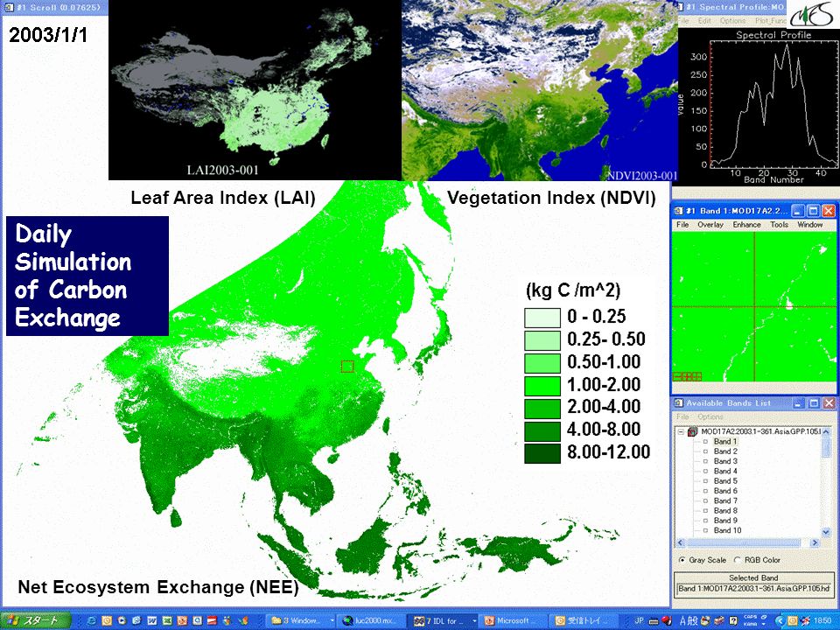The image size is (840, 630).
Task: Click the Internet Explorer quick launch icon
Action: (x=92, y=621)
